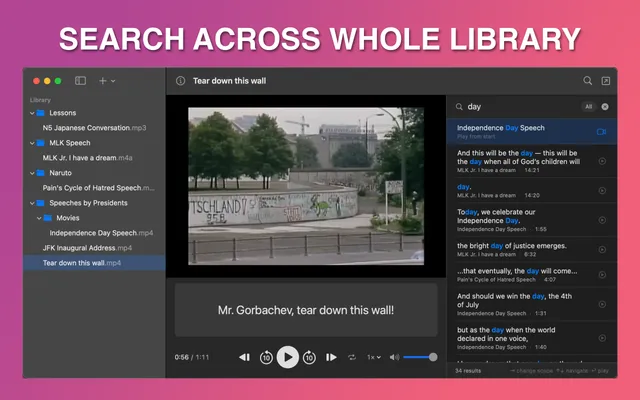Select the Movies folder icon
The image size is (640, 400).
(x=48, y=218)
